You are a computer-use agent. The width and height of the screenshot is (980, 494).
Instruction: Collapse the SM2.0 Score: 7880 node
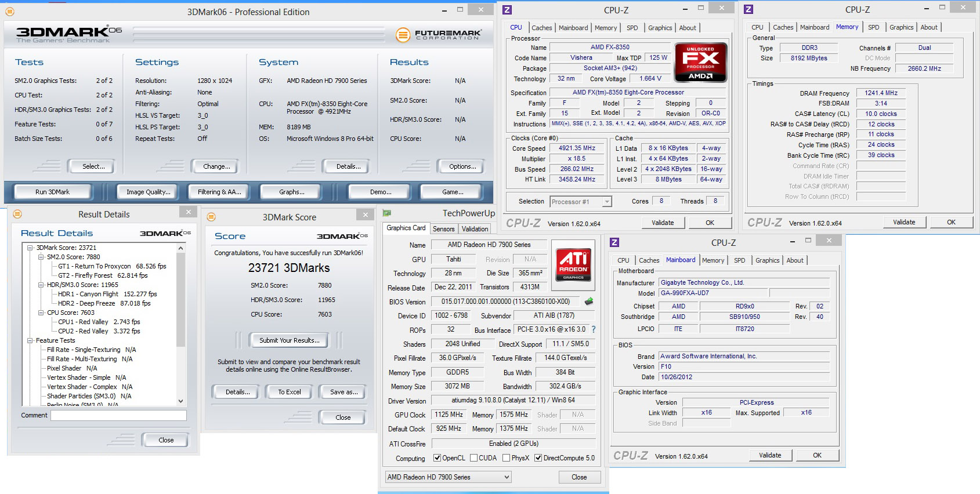(x=41, y=257)
